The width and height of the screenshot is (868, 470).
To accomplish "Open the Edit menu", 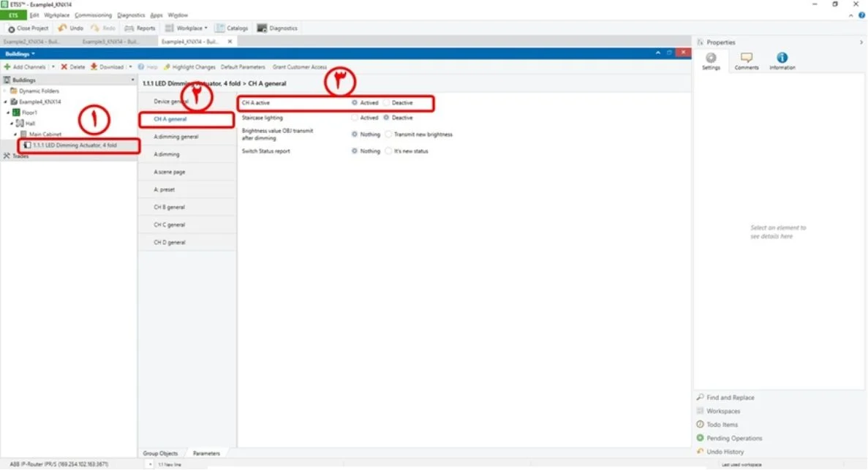I will click(34, 15).
